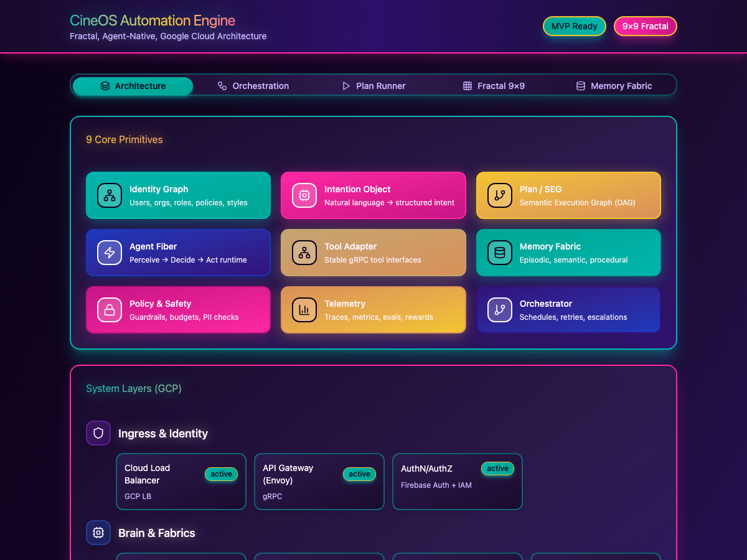The width and height of the screenshot is (747, 560).
Task: Select the Cloud Load Balancer layer card
Action: point(181,482)
